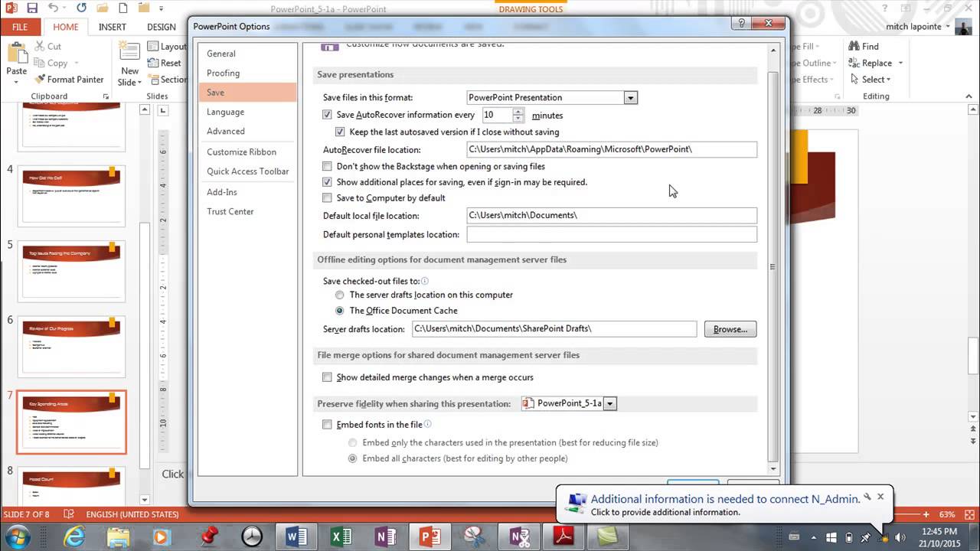Viewport: 980px width, 551px height.
Task: Open the Snipping Tool from the taskbar
Action: point(475,537)
